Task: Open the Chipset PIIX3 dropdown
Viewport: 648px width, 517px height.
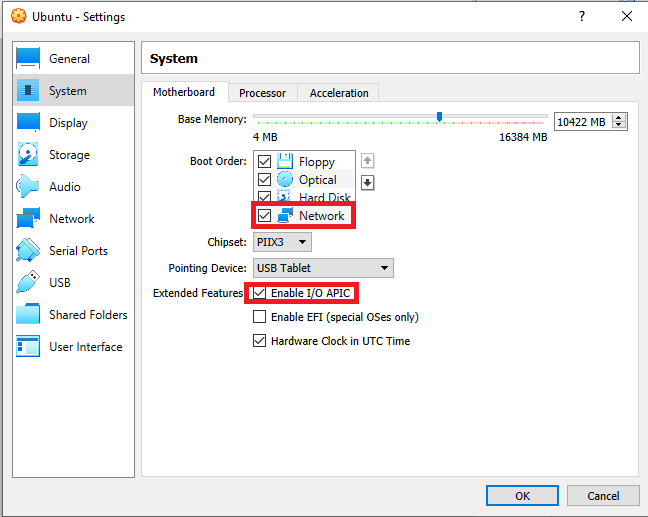Action: (282, 242)
